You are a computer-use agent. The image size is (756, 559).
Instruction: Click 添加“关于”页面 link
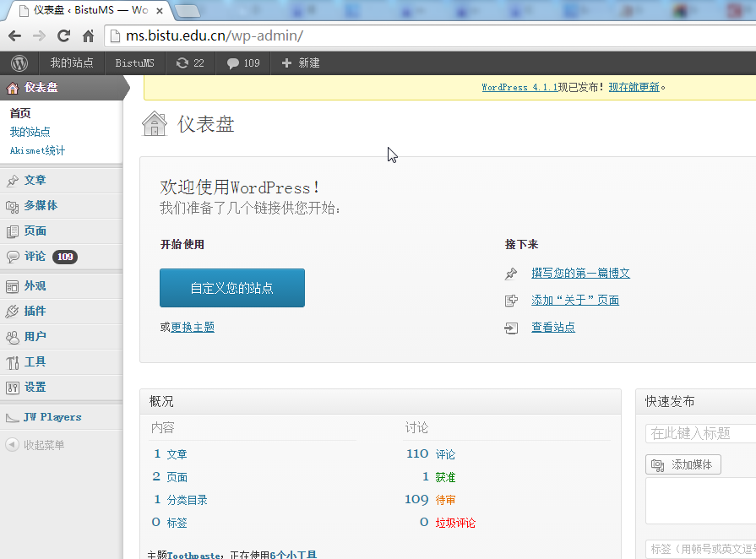[575, 301]
